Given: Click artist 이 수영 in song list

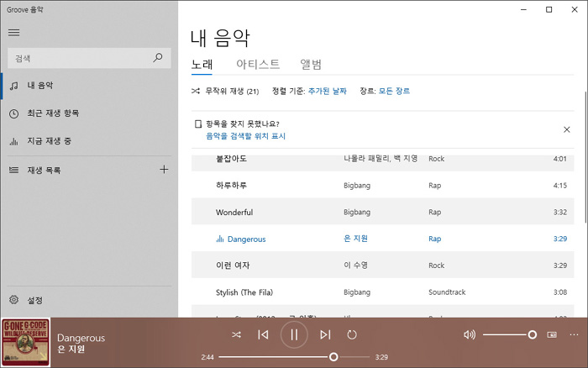Looking at the screenshot, I should (x=355, y=265).
